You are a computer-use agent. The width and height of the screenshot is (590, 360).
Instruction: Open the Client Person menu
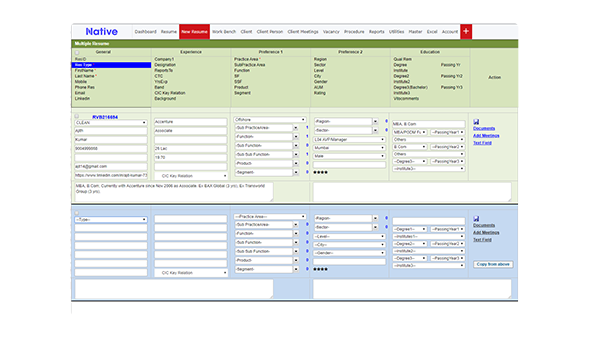pyautogui.click(x=270, y=32)
